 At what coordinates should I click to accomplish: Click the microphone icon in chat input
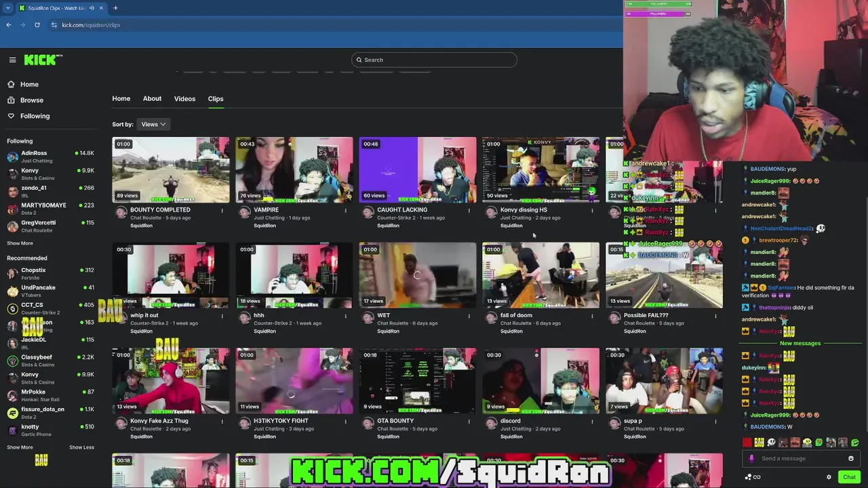[751, 459]
